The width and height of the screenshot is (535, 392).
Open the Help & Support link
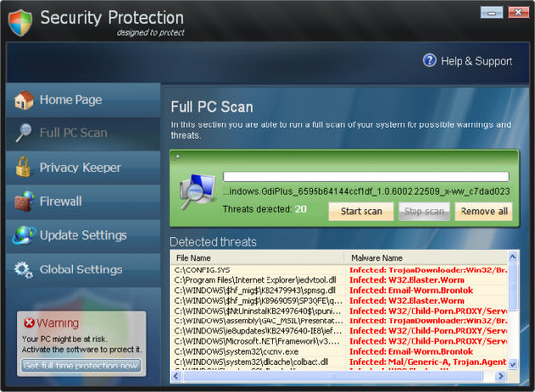476,61
